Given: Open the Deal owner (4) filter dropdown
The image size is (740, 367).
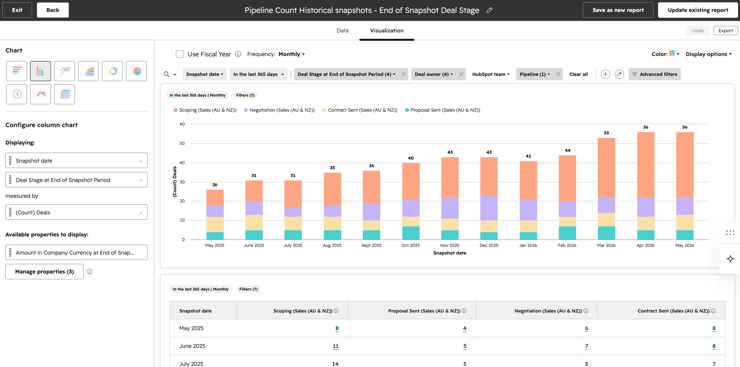Looking at the screenshot, I should click(434, 74).
